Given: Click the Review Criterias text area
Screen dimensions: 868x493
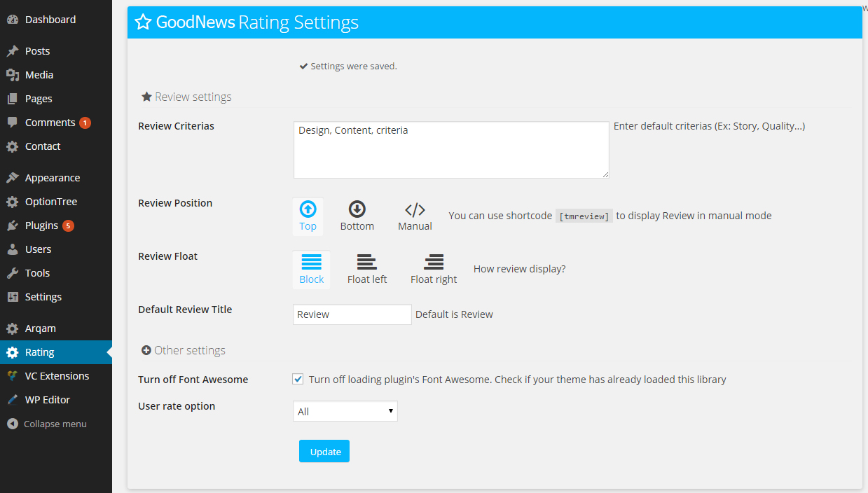Looking at the screenshot, I should click(450, 150).
